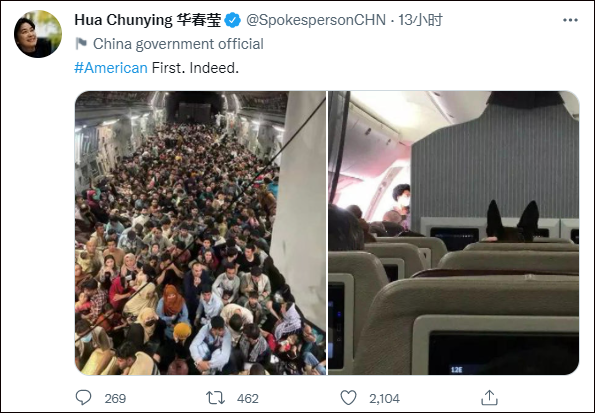Click the share upload icon
Viewport: 595px width, 413px height.
click(489, 397)
